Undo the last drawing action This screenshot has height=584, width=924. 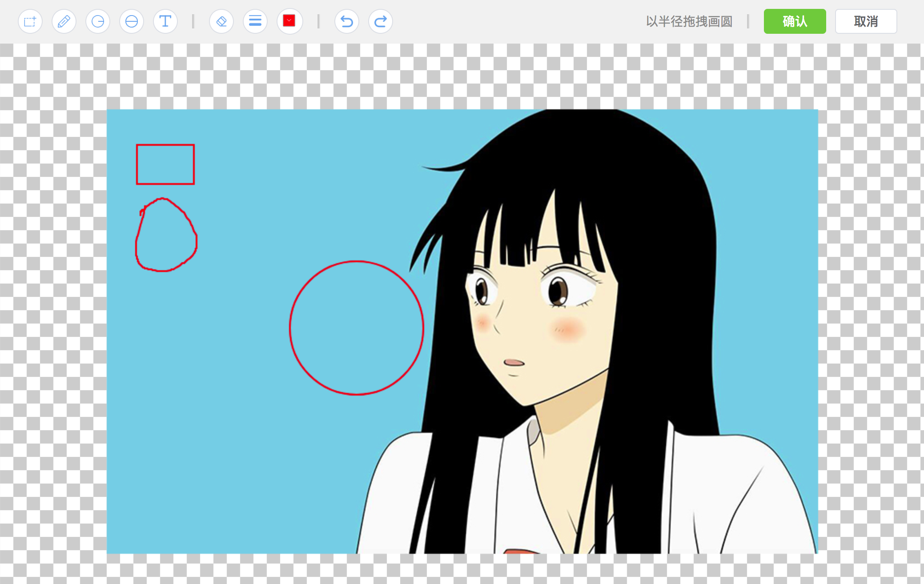click(347, 21)
